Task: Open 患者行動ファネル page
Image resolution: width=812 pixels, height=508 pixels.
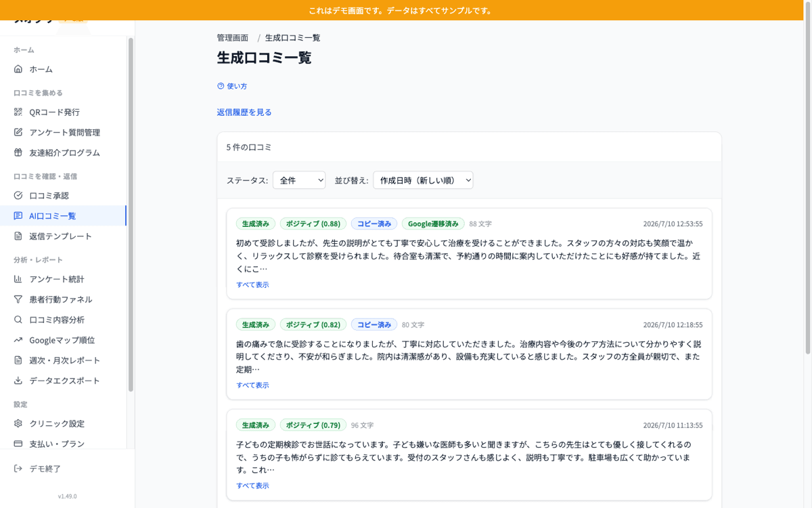Action: tap(63, 299)
